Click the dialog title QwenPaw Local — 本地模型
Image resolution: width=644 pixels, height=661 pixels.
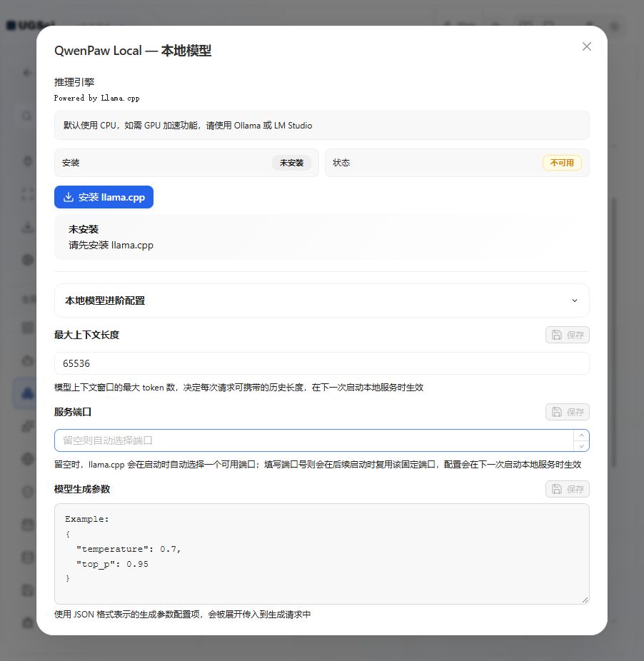tap(133, 51)
